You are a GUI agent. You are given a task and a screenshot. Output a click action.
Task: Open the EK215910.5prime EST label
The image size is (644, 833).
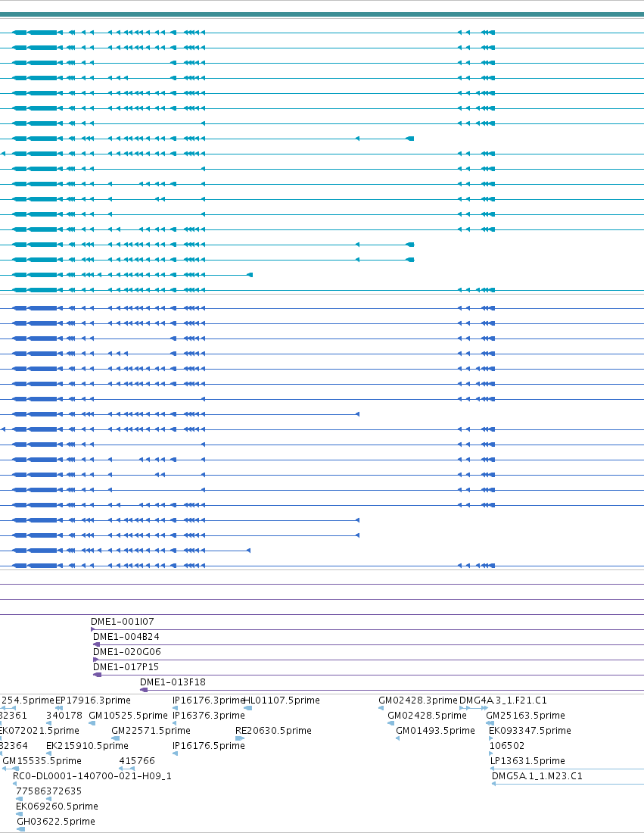[x=87, y=746]
